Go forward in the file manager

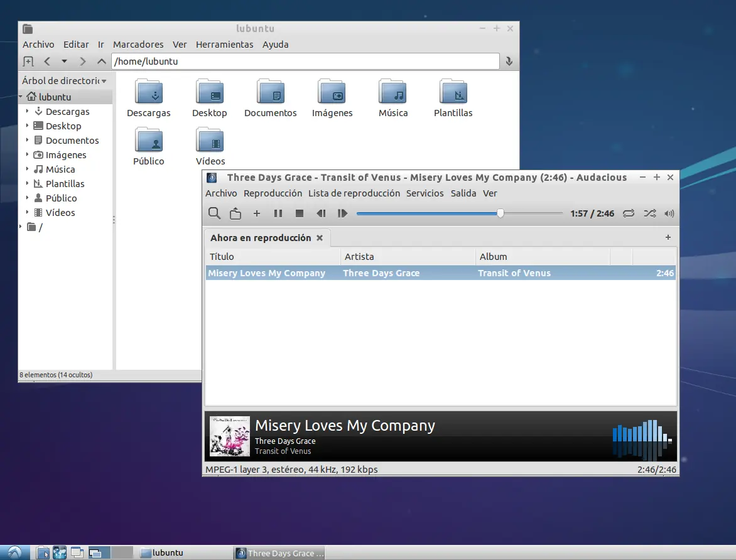point(83,62)
